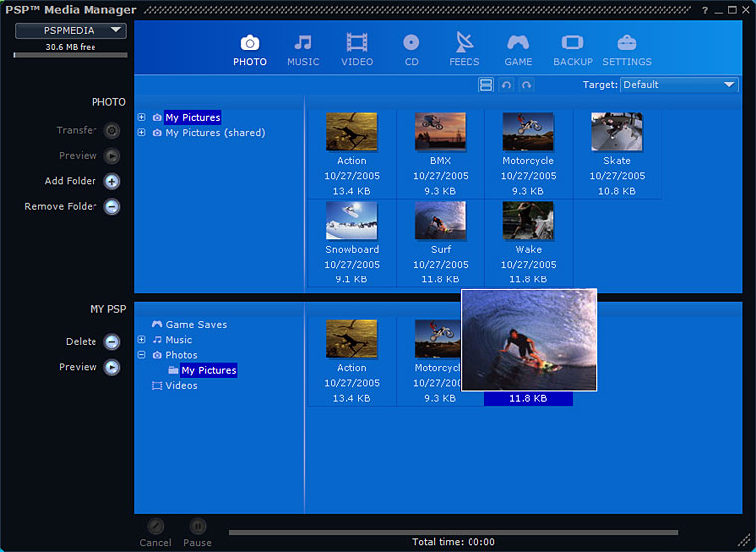Select Game Saves in My PSP tree
Image resolution: width=756 pixels, height=552 pixels.
[x=195, y=325]
